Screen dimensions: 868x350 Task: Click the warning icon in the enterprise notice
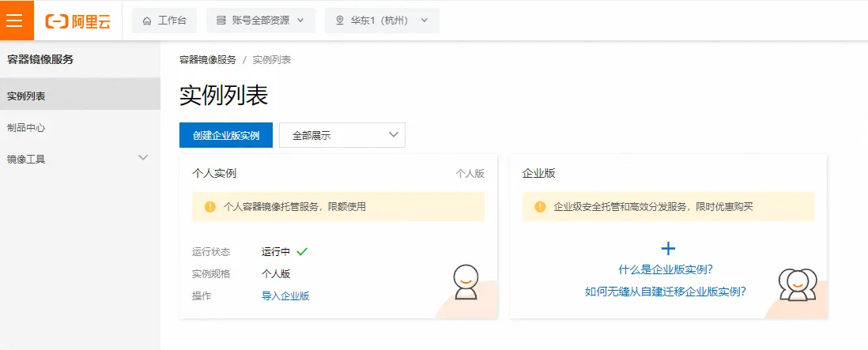point(540,207)
